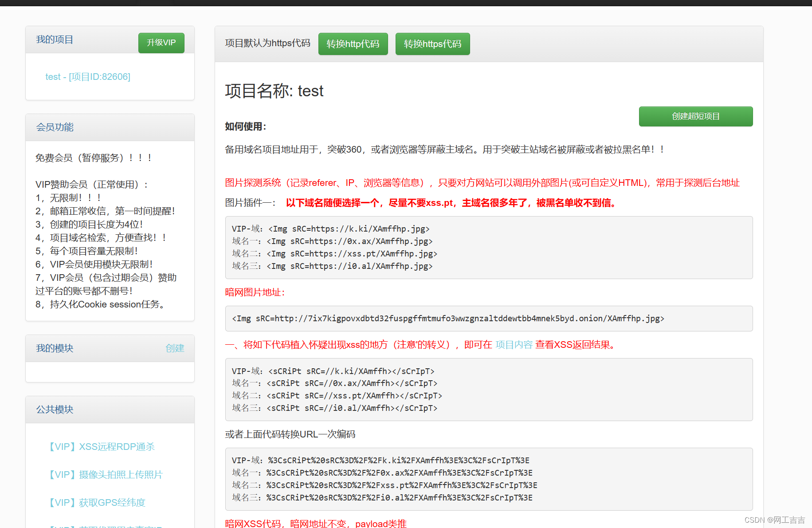The image size is (812, 528).
Task: Select 域名三 sCRiPt code with i0.al
Action: tap(335, 408)
